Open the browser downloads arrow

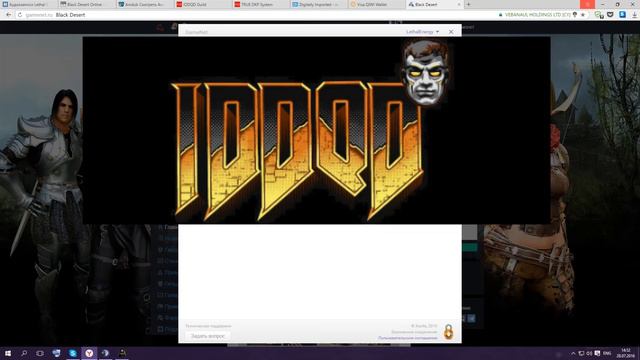634,15
